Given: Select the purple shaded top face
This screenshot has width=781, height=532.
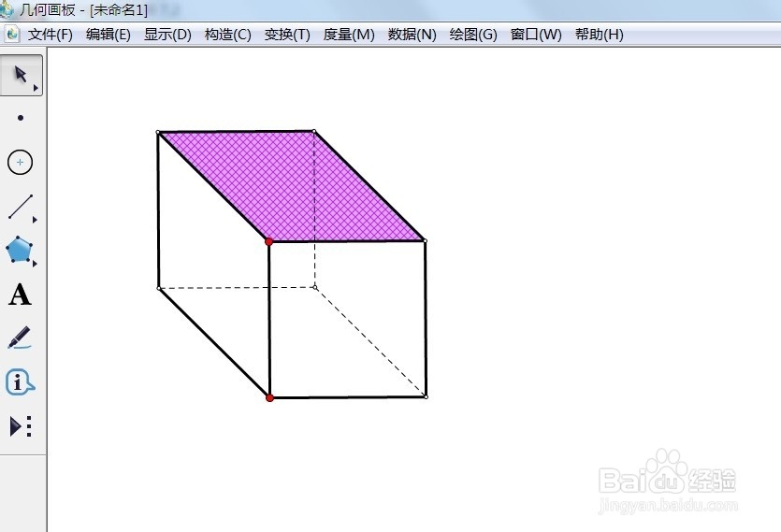Looking at the screenshot, I should point(292,187).
